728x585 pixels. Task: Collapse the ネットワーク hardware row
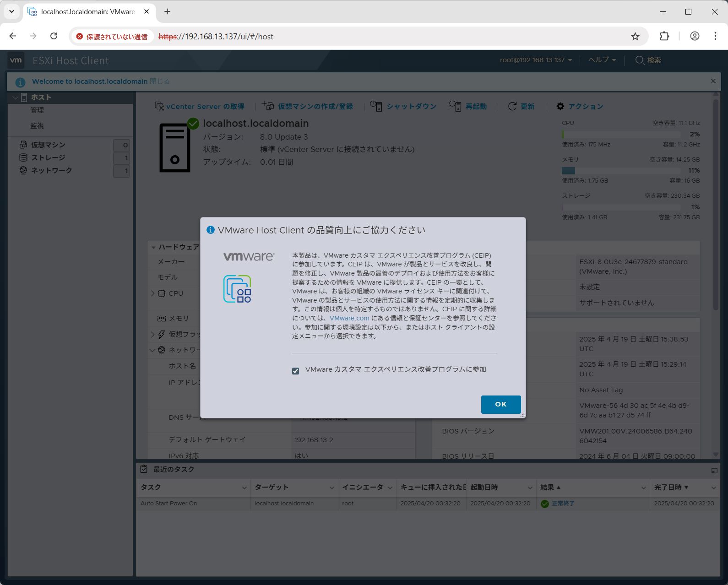point(153,350)
